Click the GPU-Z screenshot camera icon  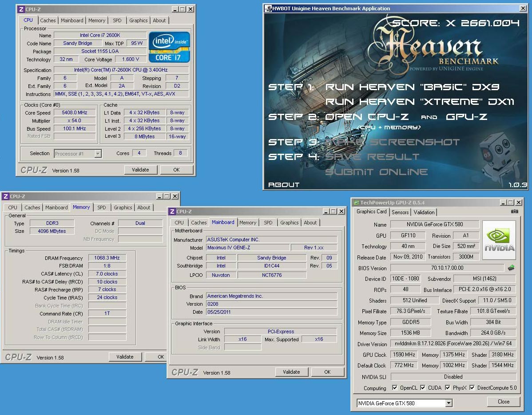click(x=514, y=212)
